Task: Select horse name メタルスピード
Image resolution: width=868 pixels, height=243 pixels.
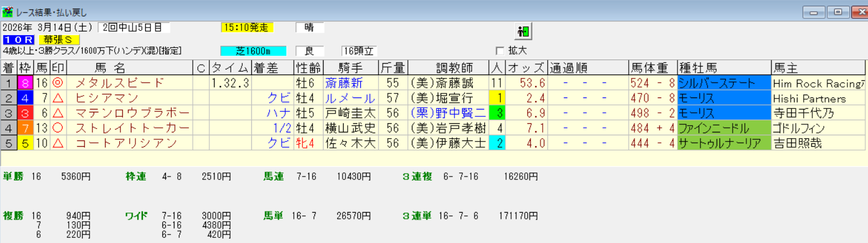Action: coord(120,84)
